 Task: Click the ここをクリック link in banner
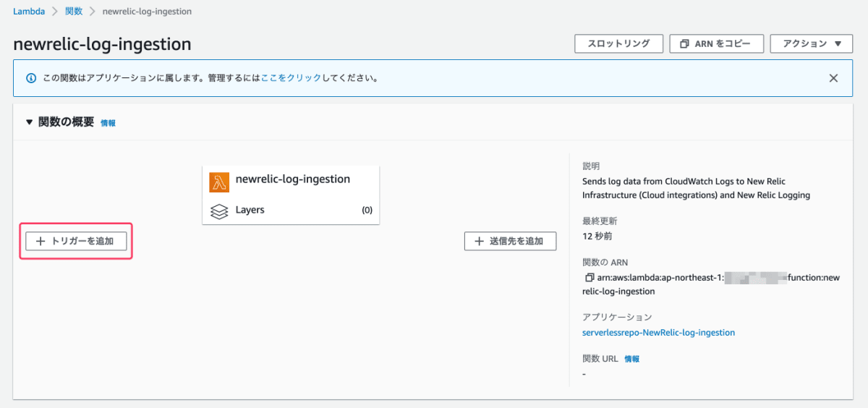coord(292,78)
